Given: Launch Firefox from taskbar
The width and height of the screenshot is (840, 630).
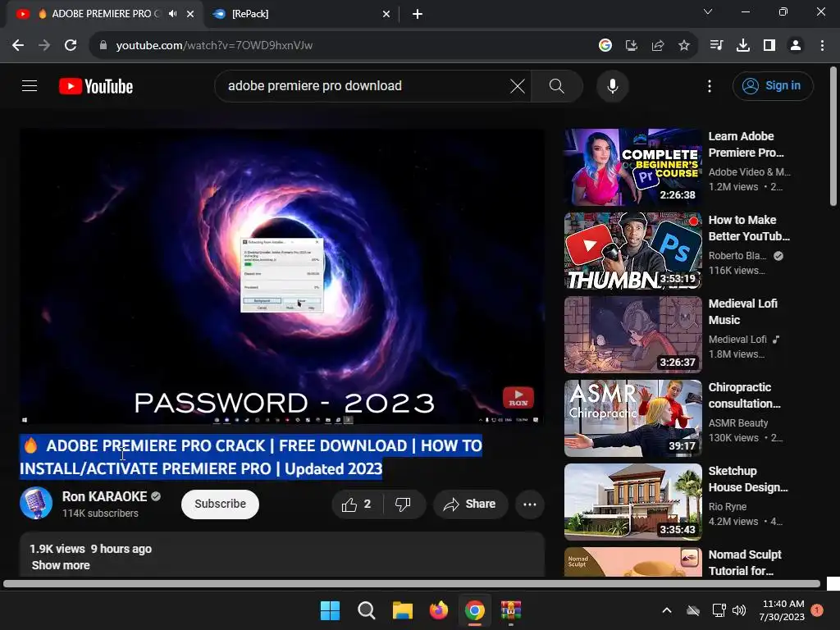Looking at the screenshot, I should pos(439,610).
